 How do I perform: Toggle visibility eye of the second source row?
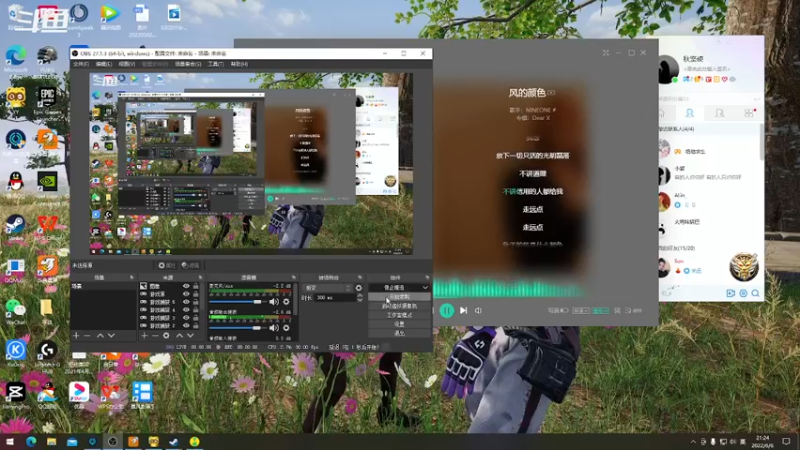click(186, 294)
